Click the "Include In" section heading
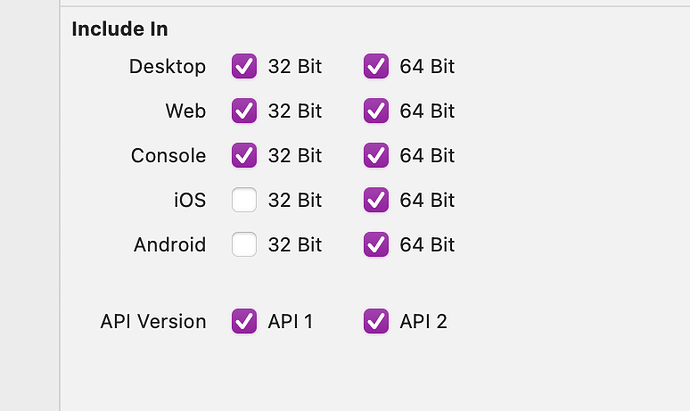This screenshot has height=411, width=690. 119,29
